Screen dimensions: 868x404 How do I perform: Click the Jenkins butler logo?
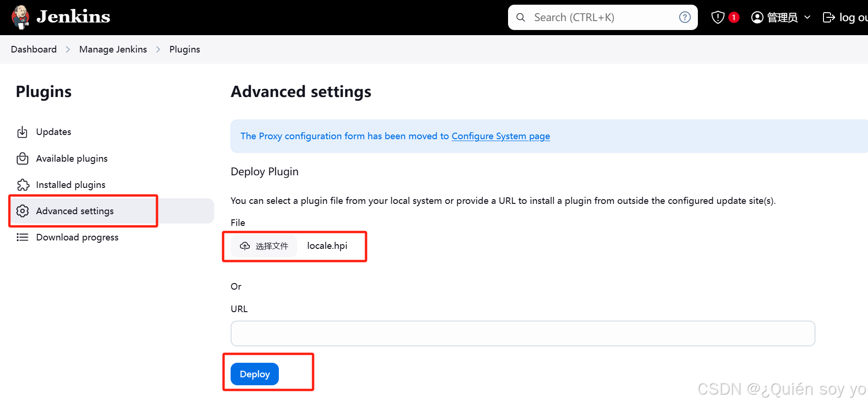tap(20, 17)
